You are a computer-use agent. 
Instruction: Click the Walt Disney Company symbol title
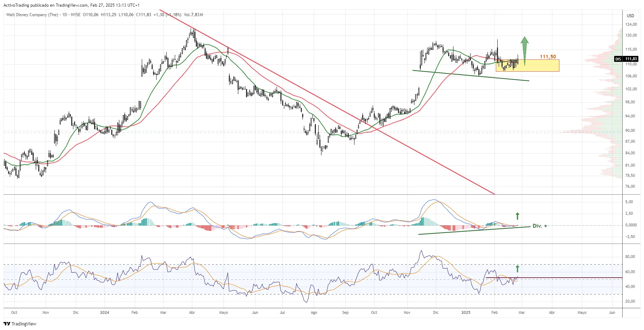point(32,15)
